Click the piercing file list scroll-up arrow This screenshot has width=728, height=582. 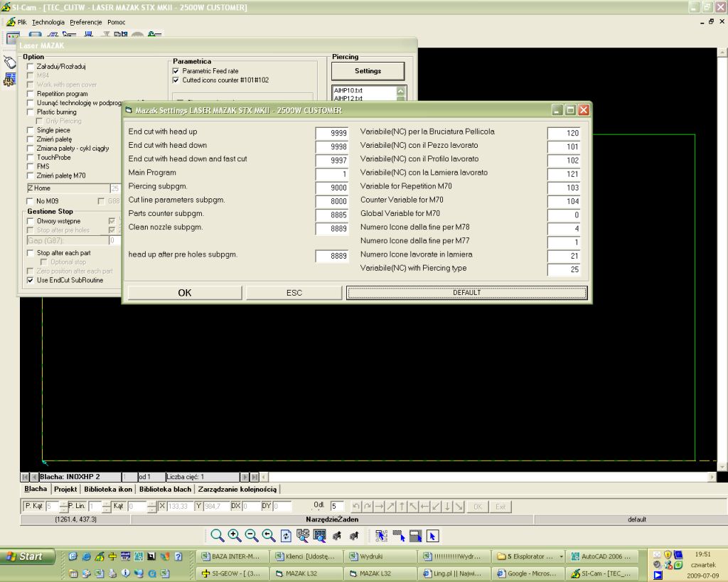(x=401, y=91)
